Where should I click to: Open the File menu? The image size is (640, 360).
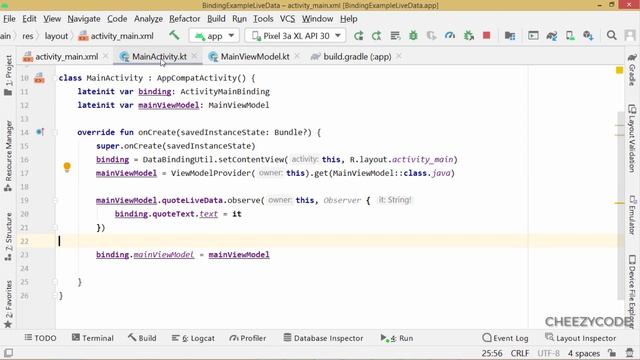[x=9, y=19]
